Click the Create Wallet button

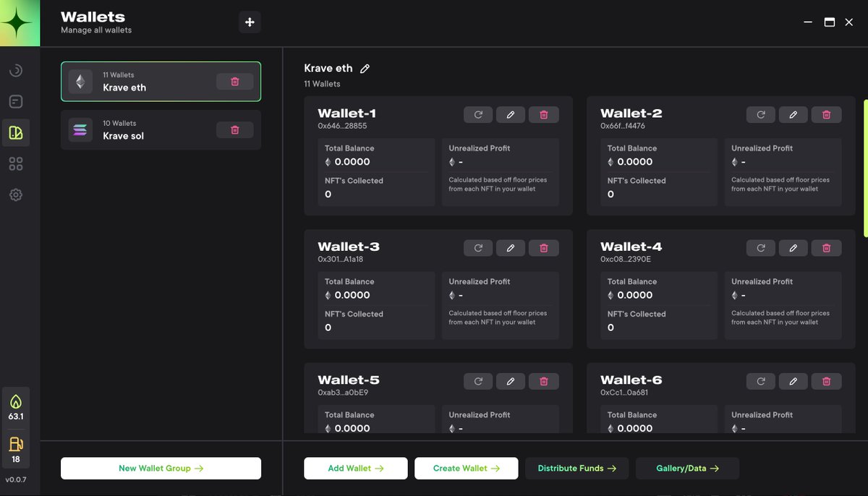(467, 469)
